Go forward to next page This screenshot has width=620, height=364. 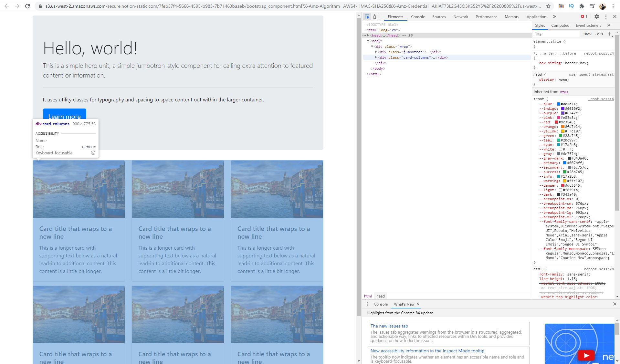coord(17,6)
